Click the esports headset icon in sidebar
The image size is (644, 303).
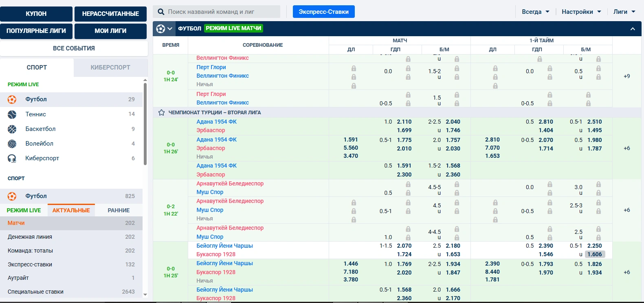pos(12,158)
